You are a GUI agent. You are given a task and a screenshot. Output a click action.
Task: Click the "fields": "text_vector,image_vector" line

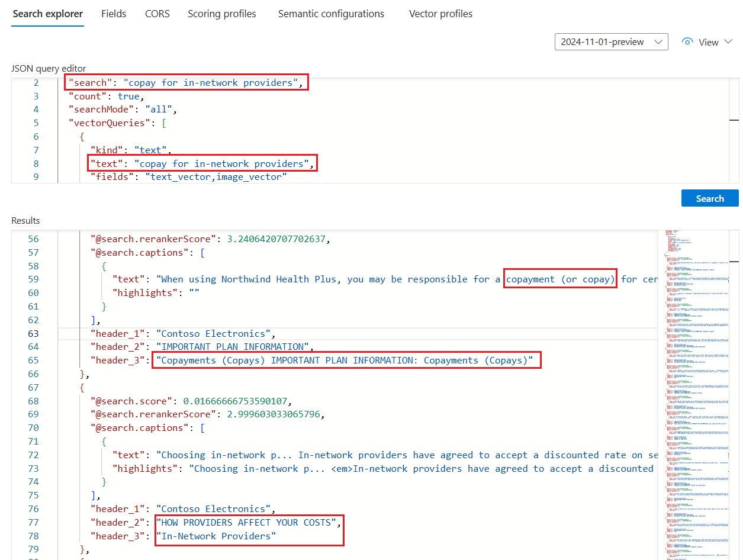point(188,177)
